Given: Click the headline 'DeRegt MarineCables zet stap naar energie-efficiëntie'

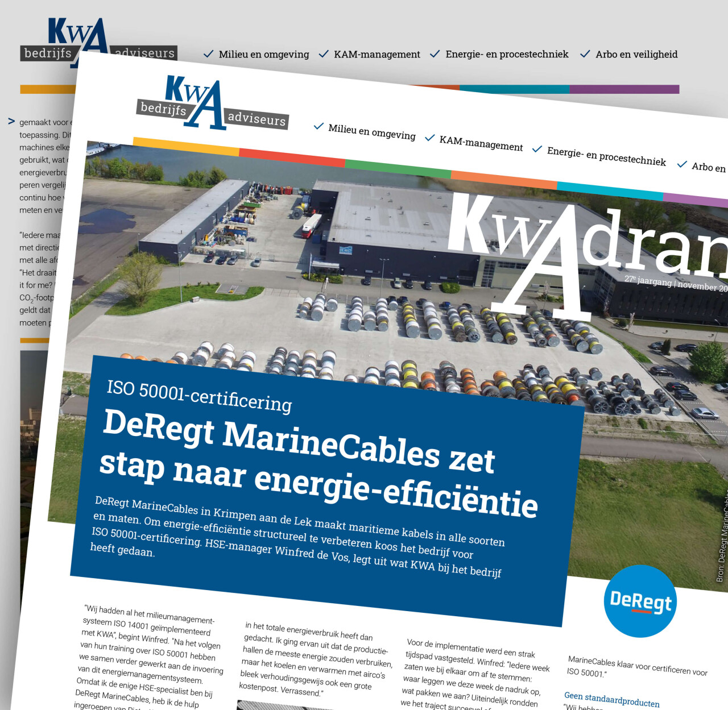Looking at the screenshot, I should pos(318,463).
